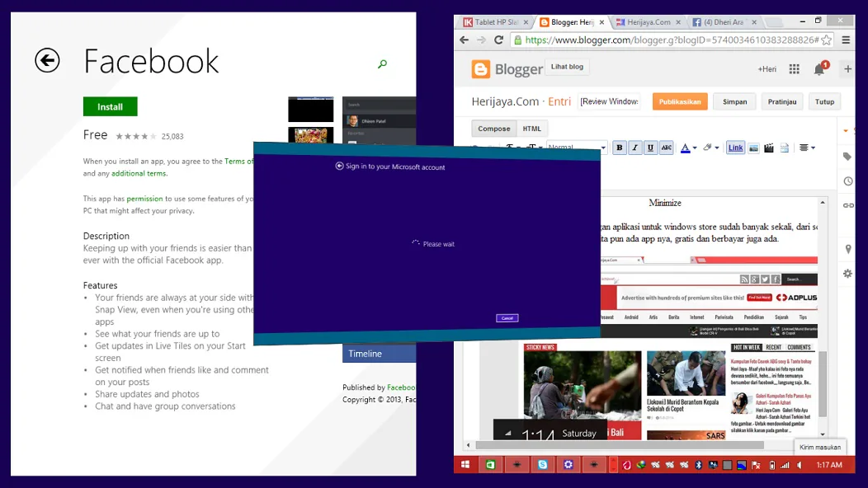868x488 pixels.
Task: Switch to the HTML editor tab
Action: point(532,129)
